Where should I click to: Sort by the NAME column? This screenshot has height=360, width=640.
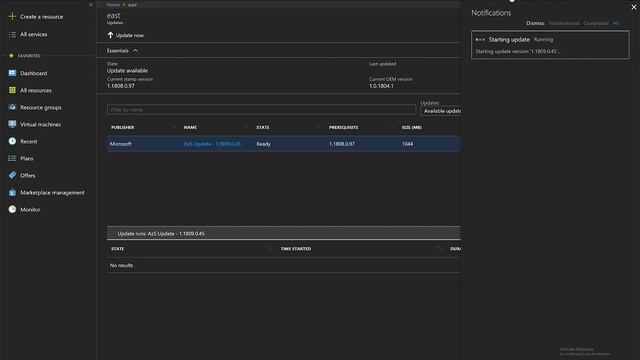coord(190,127)
